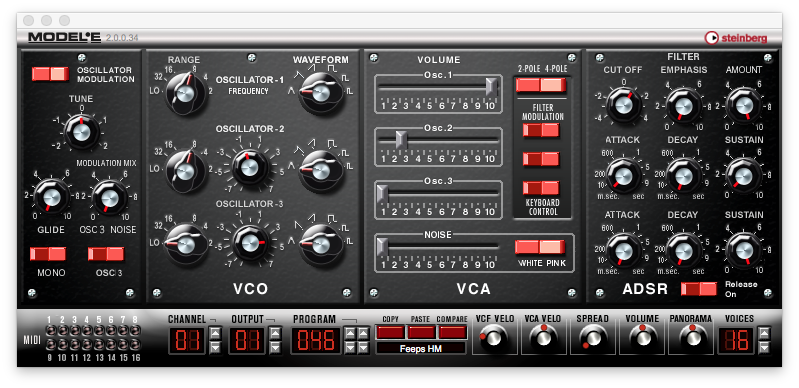Click the filter envelope Decay knob

683,175
